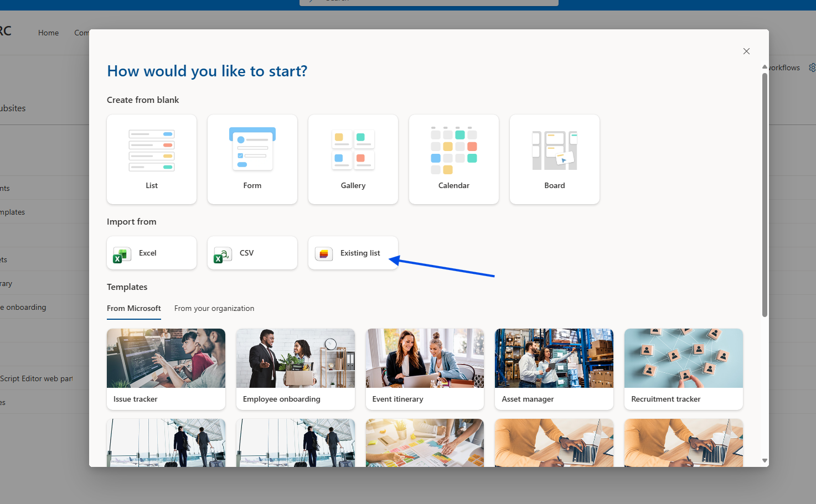Click the Home navigation link

point(48,33)
